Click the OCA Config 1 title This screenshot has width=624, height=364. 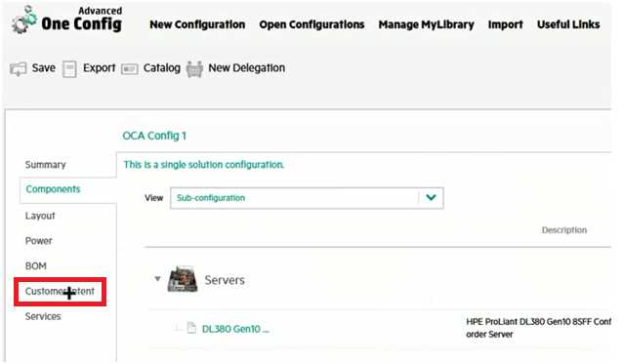154,136
